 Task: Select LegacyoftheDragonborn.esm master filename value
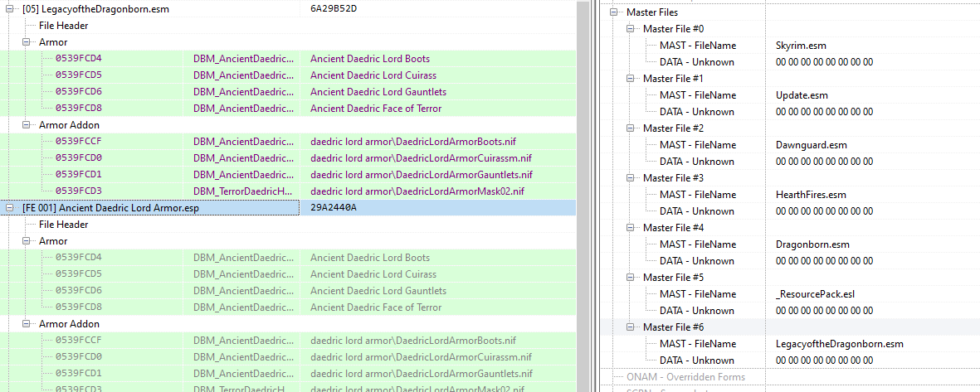(x=840, y=344)
